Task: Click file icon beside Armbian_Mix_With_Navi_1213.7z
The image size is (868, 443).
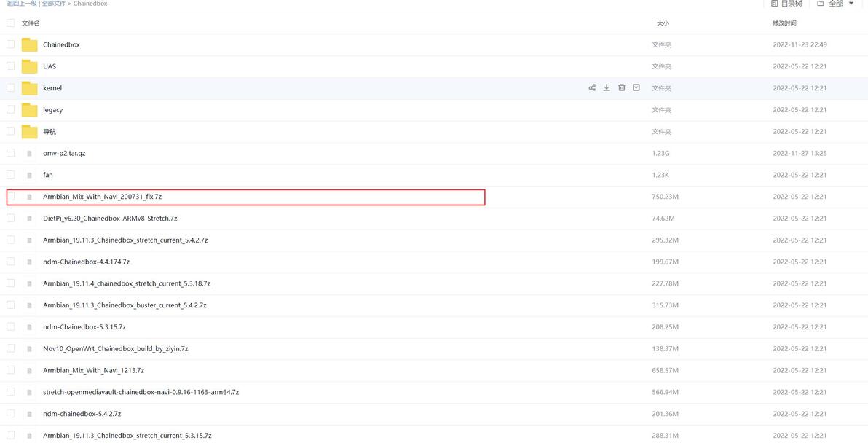Action: click(x=29, y=370)
